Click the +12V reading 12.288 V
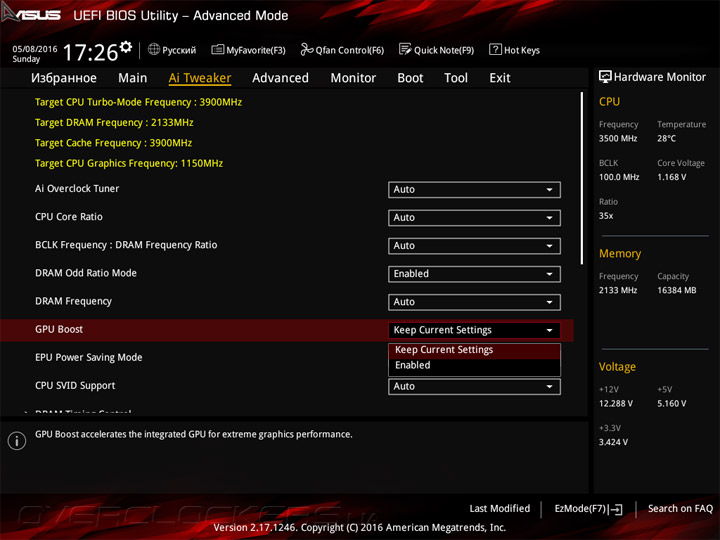This screenshot has width=720, height=540. [x=616, y=404]
